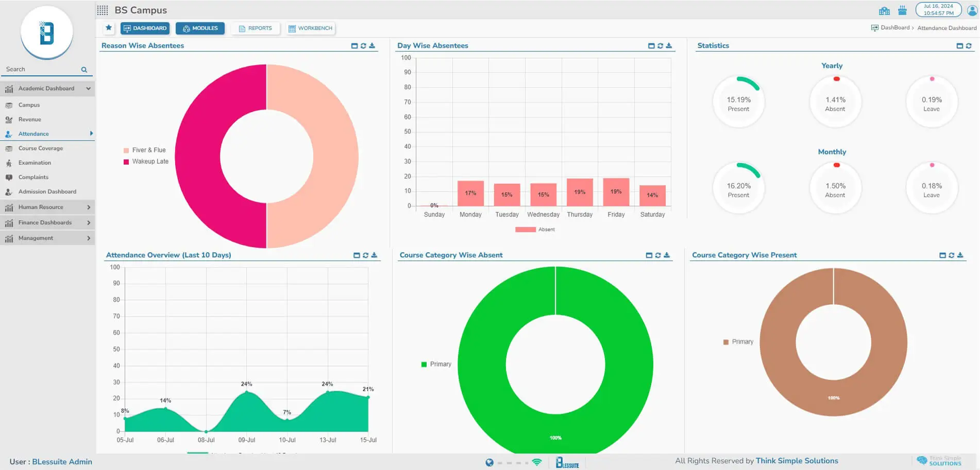This screenshot has height=470, width=980.
Task: Expand the Human Resource menu
Action: [x=88, y=207]
